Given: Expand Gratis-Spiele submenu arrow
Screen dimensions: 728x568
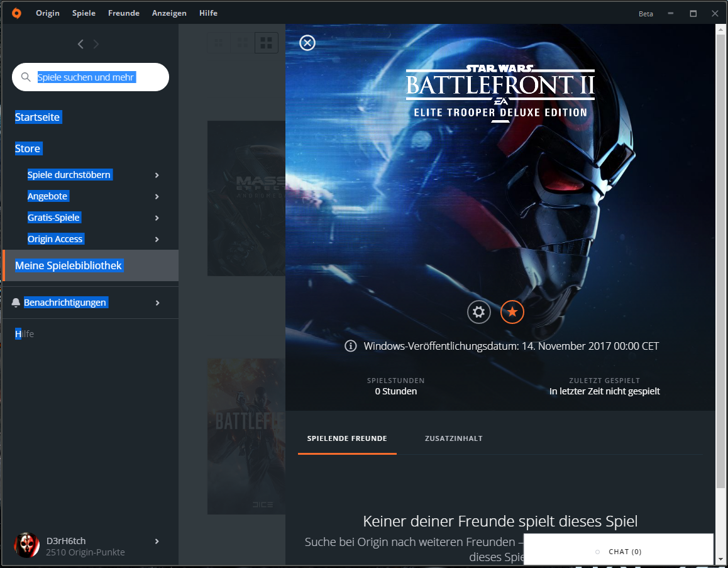Looking at the screenshot, I should 157,218.
